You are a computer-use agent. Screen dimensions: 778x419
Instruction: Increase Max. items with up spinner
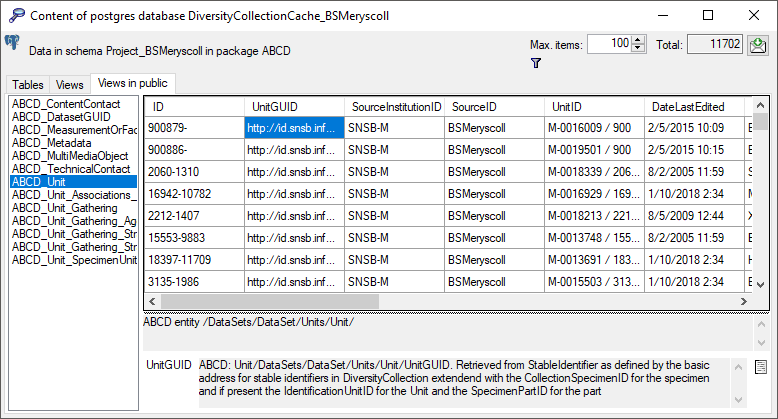pyautogui.click(x=639, y=40)
